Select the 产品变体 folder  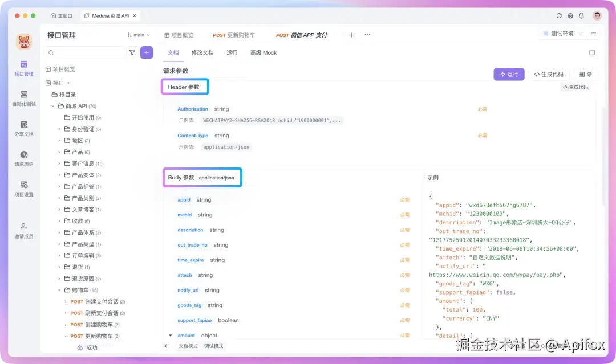[83, 175]
